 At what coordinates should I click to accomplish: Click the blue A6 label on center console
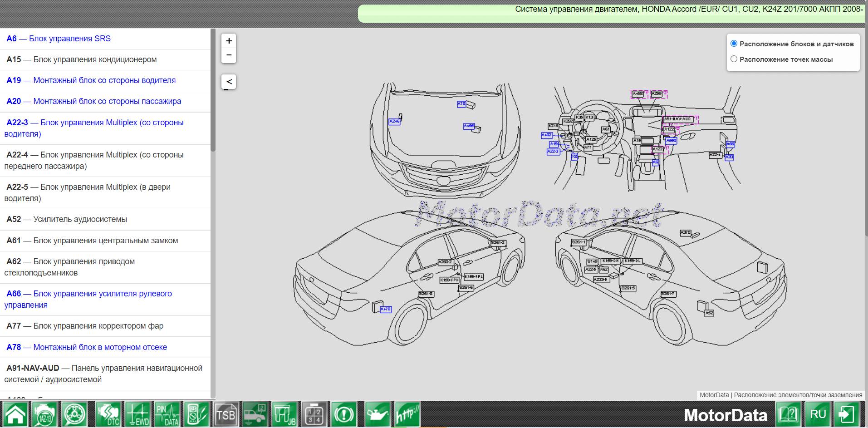[655, 162]
